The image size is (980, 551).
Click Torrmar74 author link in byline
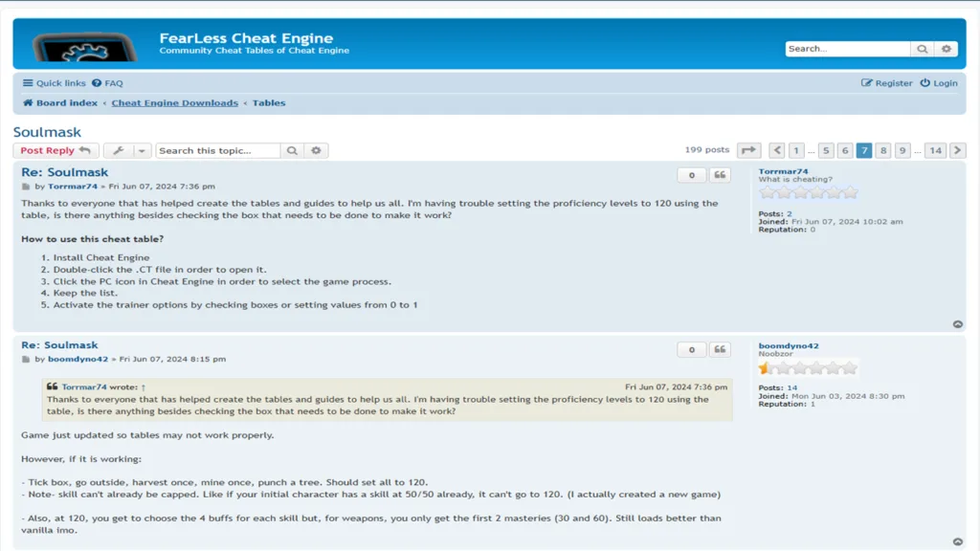pyautogui.click(x=73, y=187)
